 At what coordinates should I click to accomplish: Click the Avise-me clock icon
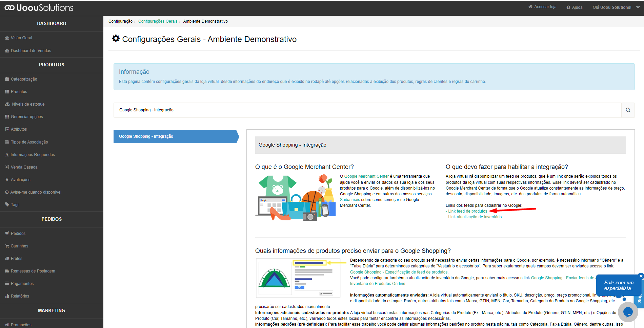point(7,192)
